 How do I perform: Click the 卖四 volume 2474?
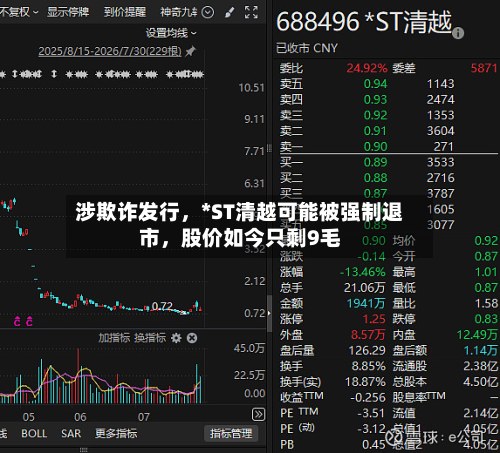click(x=441, y=99)
